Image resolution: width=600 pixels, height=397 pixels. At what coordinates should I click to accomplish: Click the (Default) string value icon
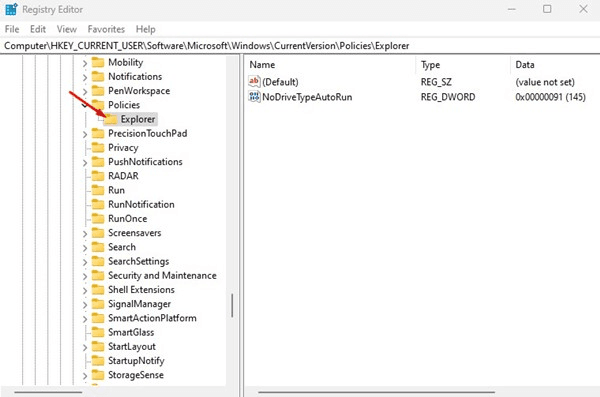254,82
